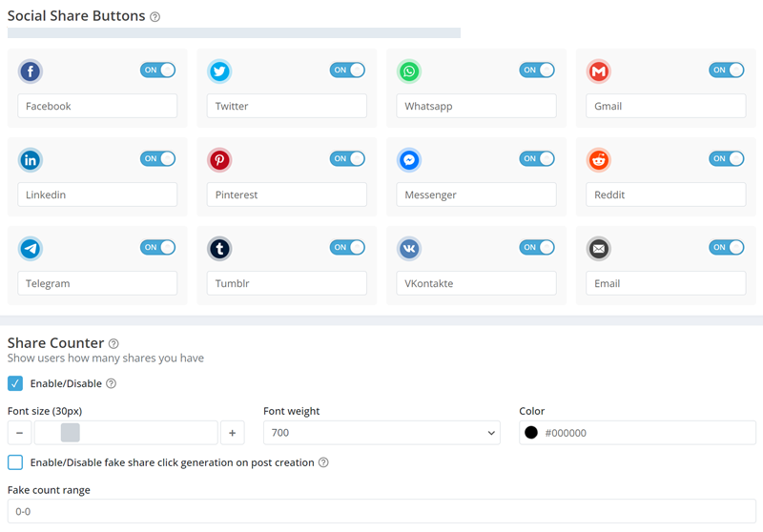Click the font size slider handle

70,432
